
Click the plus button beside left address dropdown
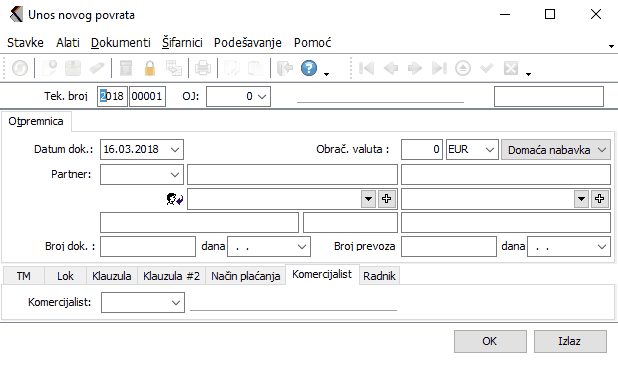(386, 199)
